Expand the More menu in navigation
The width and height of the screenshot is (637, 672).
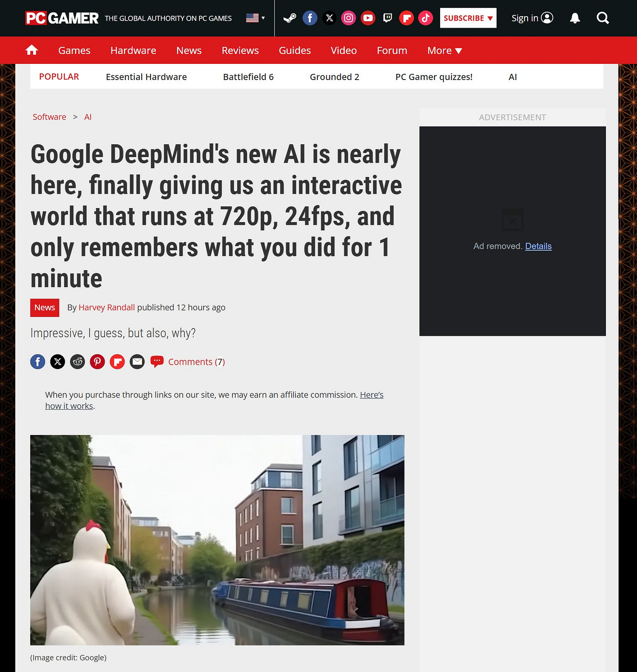(444, 50)
